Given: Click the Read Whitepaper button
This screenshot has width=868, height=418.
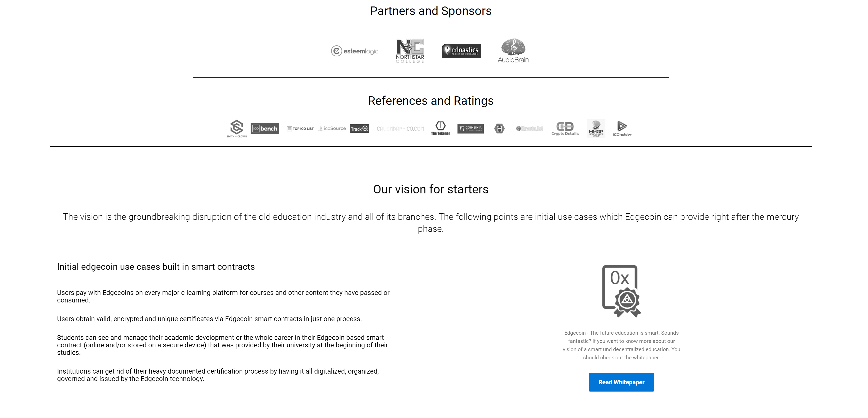Looking at the screenshot, I should (621, 382).
